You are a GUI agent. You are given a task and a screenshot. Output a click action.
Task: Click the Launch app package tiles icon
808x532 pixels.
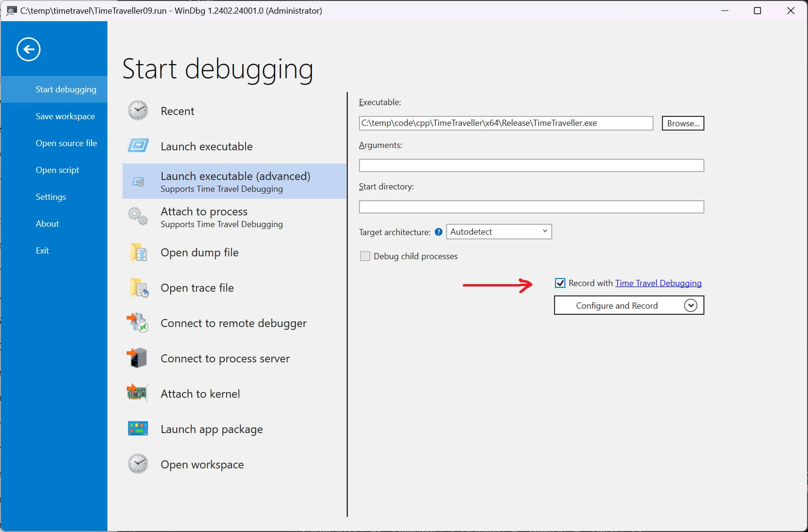tap(138, 428)
